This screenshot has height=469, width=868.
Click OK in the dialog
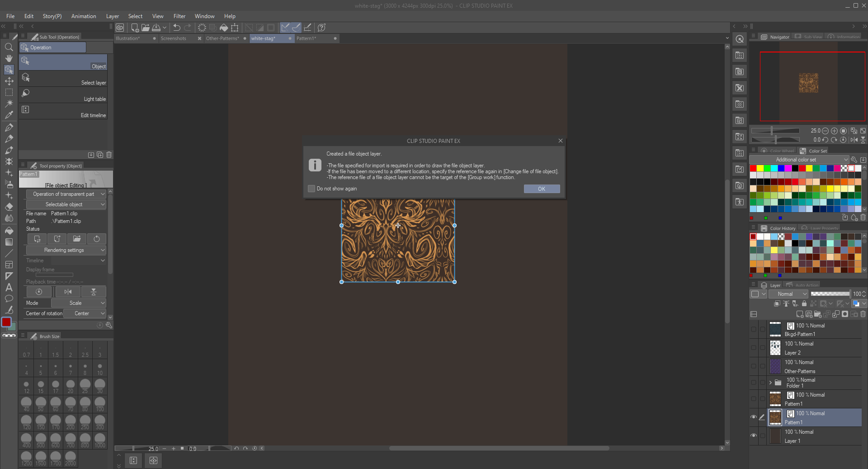[x=542, y=189]
